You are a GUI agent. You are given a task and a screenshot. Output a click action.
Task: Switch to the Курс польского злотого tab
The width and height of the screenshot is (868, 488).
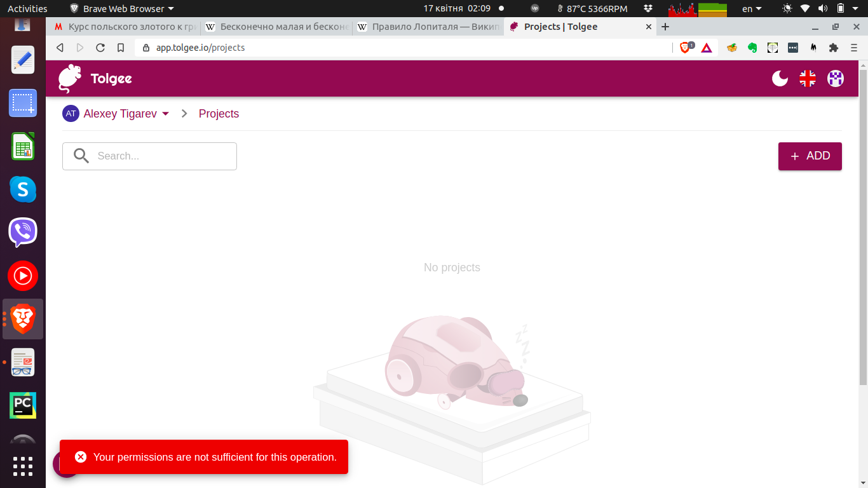tap(125, 27)
